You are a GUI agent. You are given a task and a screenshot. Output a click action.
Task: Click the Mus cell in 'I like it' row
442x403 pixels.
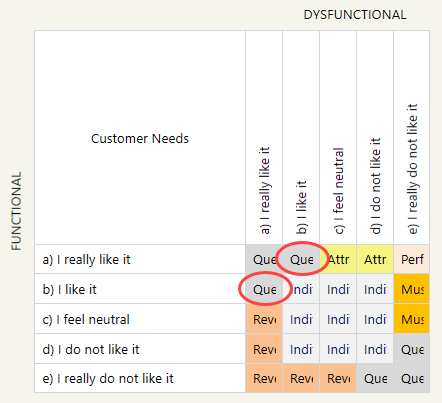(x=412, y=289)
